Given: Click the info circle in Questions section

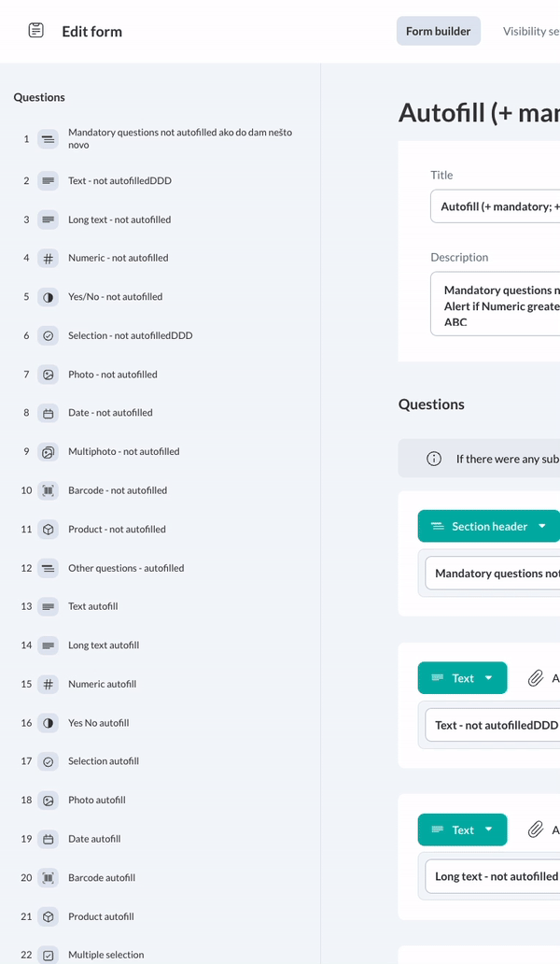Looking at the screenshot, I should click(x=433, y=458).
